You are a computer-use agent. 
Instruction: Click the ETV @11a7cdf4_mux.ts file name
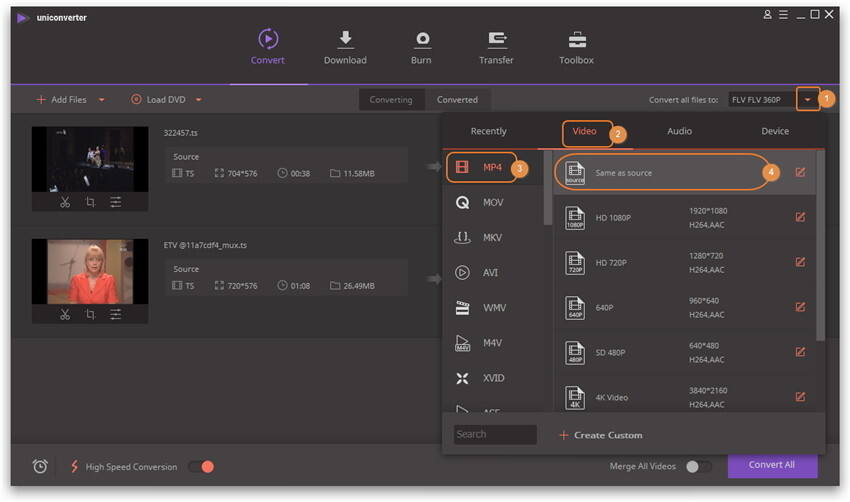tap(205, 245)
